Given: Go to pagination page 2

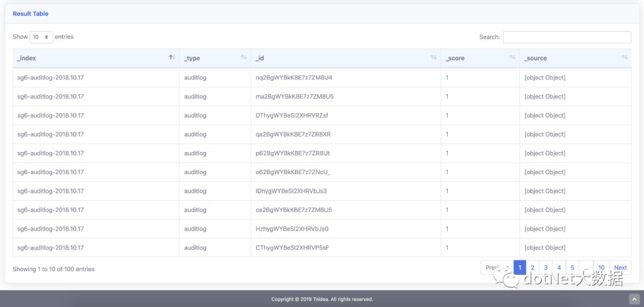Looking at the screenshot, I should (x=532, y=268).
